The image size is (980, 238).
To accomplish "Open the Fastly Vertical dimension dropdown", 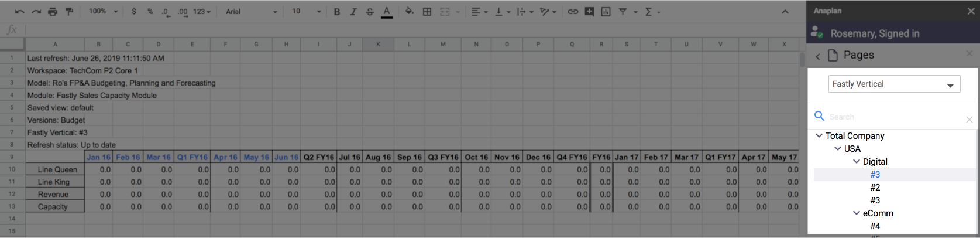I will click(894, 84).
